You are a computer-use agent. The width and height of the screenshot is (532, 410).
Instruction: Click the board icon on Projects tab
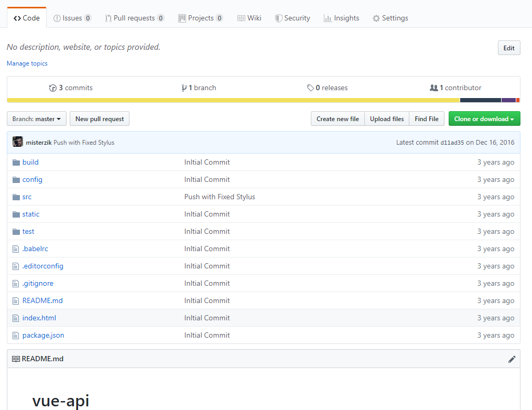pos(182,18)
